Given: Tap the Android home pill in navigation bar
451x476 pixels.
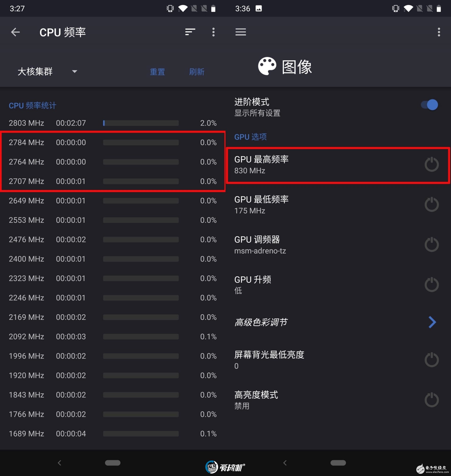Looking at the screenshot, I should point(113,463).
